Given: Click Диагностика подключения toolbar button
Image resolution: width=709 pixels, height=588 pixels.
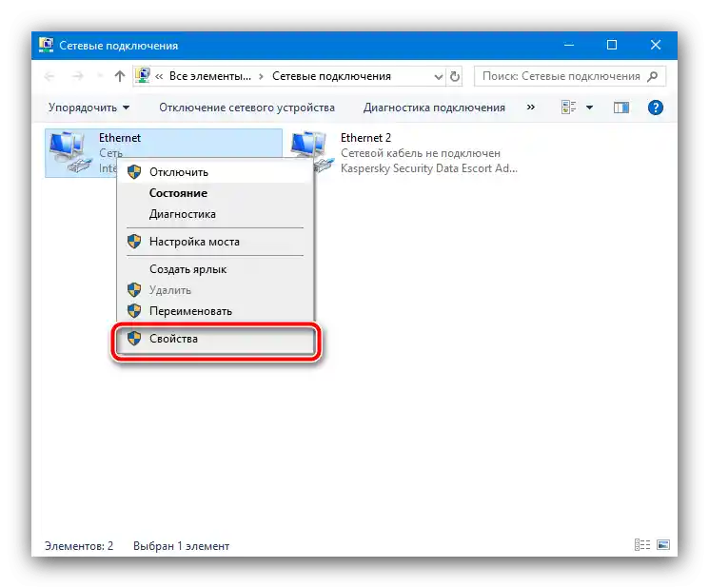Looking at the screenshot, I should [x=434, y=108].
